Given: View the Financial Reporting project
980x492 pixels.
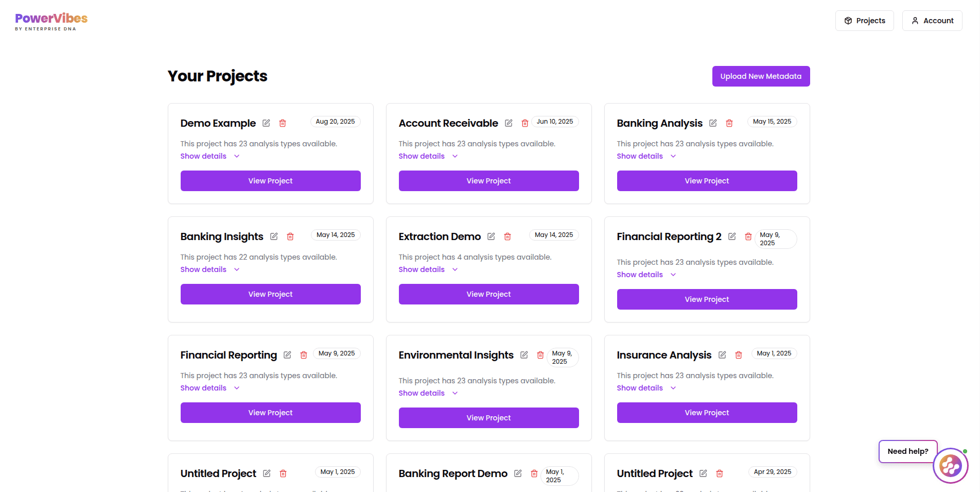Looking at the screenshot, I should (x=270, y=413).
